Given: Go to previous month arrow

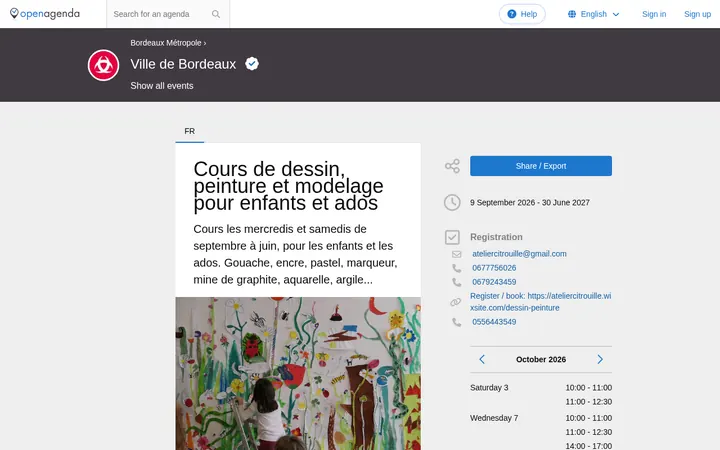Looking at the screenshot, I should click(x=482, y=360).
